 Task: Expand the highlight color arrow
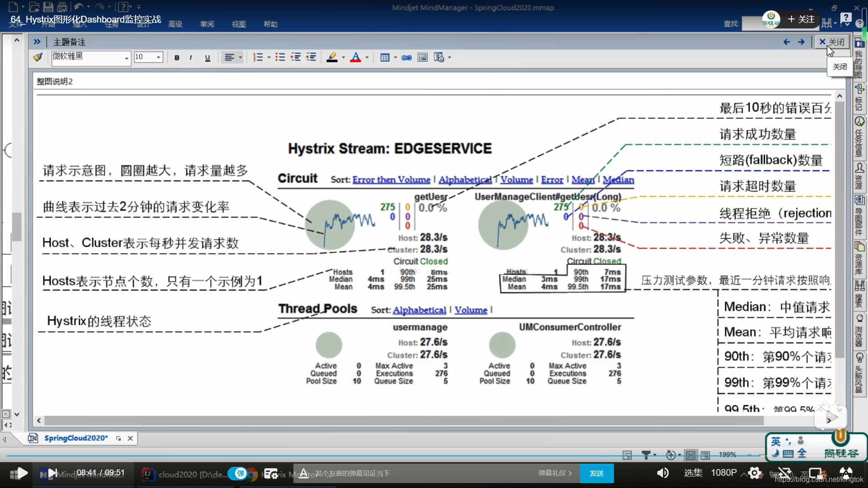coord(343,57)
